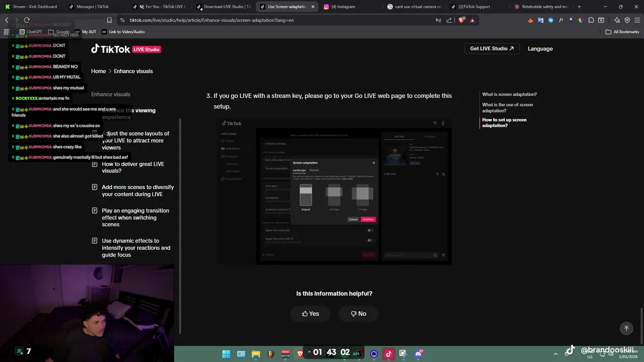The height and width of the screenshot is (362, 644).
Task: Show hidden system tray icons
Action: 555,354
